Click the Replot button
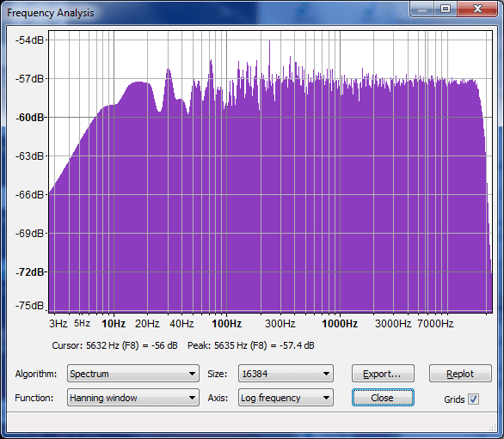 pyautogui.click(x=460, y=374)
